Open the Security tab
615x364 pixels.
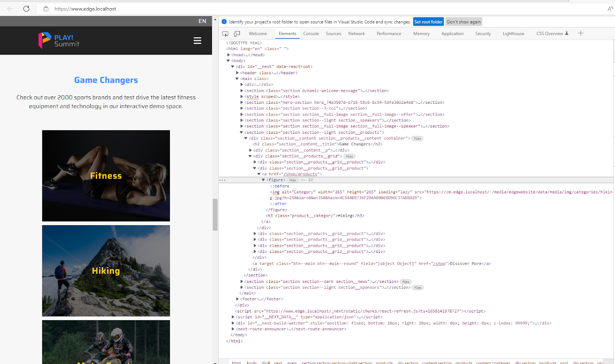483,34
